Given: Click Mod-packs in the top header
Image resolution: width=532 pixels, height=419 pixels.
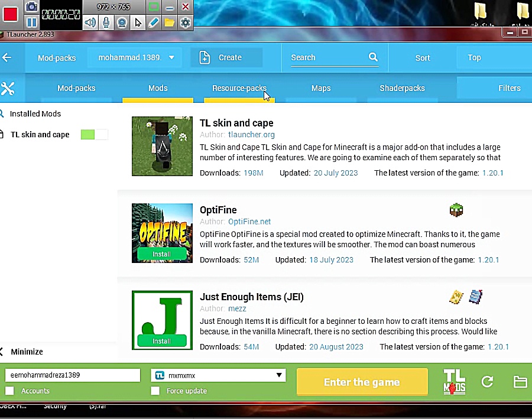Looking at the screenshot, I should pyautogui.click(x=57, y=58).
